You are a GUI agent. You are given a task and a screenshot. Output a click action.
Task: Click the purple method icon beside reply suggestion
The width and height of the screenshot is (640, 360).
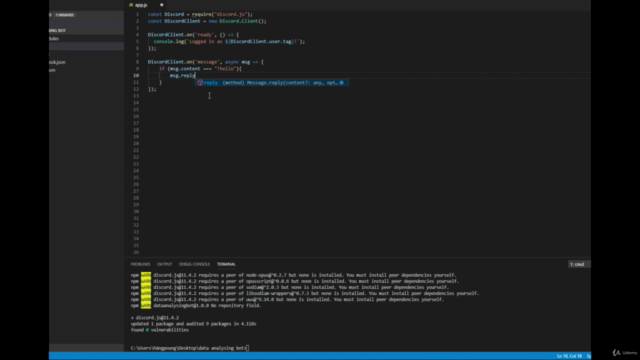(200, 82)
